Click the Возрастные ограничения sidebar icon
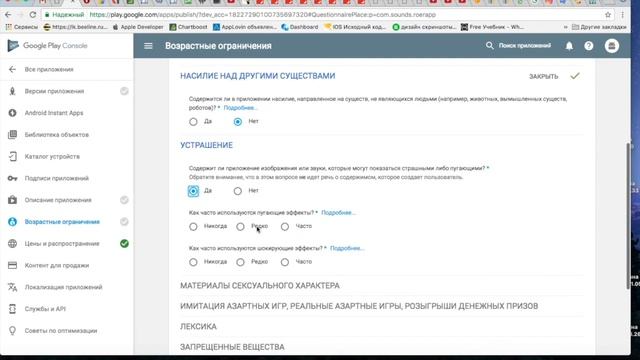 tap(12, 222)
